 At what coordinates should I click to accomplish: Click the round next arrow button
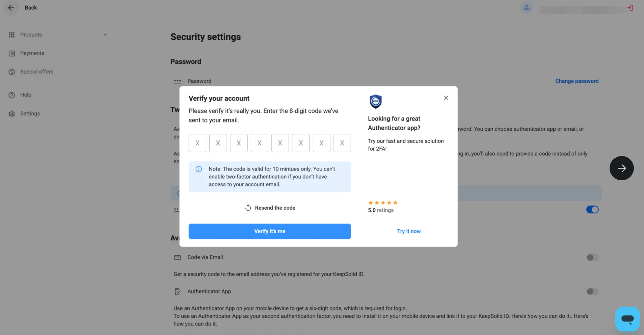coord(621,168)
